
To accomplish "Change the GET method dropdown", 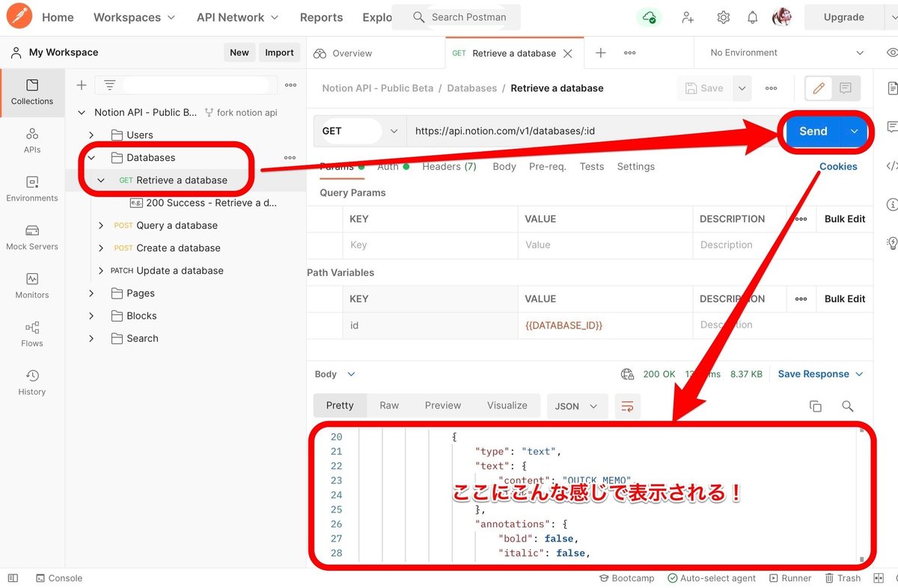I will [x=360, y=131].
